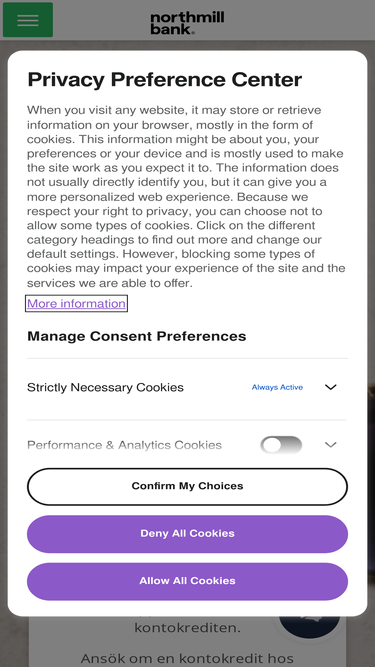Select the Performance & Analytics Cookies label
This screenshot has width=375, height=667.
click(x=125, y=445)
